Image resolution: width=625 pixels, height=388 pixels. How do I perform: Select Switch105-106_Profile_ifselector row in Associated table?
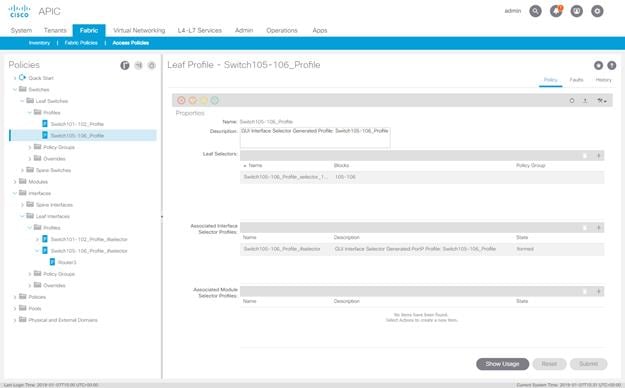pyautogui.click(x=422, y=249)
